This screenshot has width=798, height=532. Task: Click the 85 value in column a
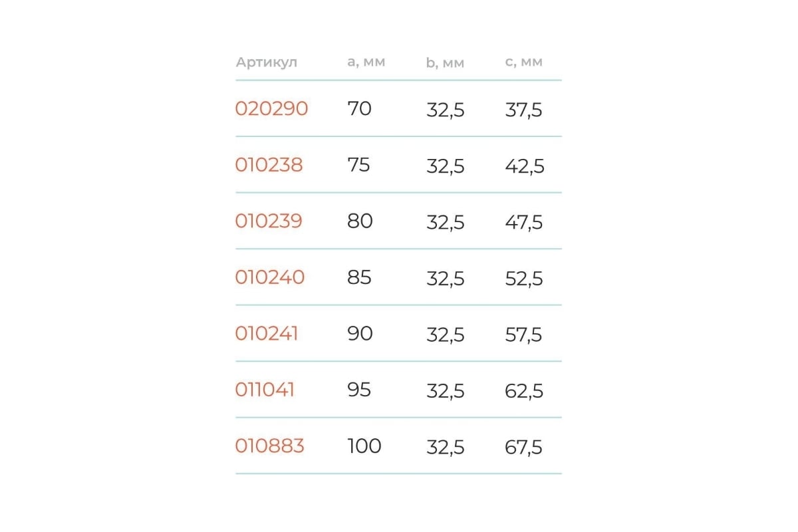(x=359, y=277)
